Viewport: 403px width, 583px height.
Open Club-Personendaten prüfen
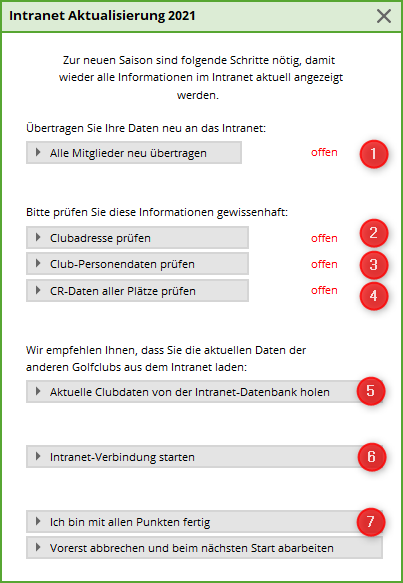(137, 264)
